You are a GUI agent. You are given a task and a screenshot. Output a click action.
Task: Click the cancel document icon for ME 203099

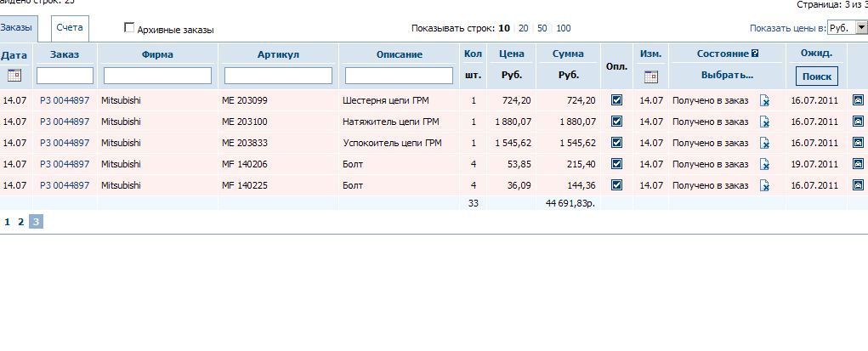click(764, 101)
